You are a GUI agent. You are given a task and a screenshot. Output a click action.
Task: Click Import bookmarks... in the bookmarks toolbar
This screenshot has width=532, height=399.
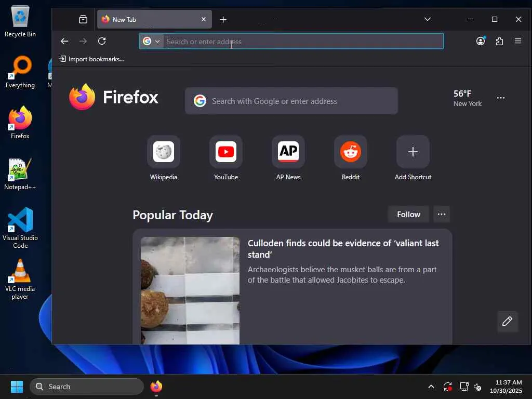[91, 59]
